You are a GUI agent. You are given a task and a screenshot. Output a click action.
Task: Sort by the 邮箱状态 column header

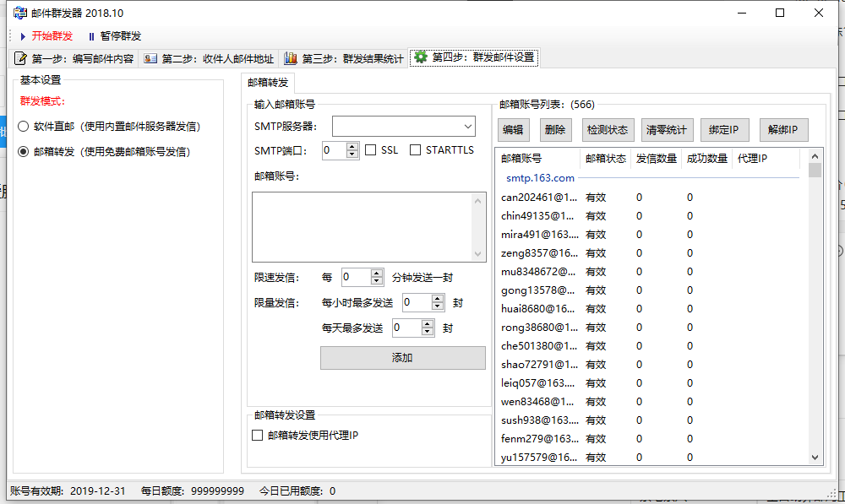605,159
